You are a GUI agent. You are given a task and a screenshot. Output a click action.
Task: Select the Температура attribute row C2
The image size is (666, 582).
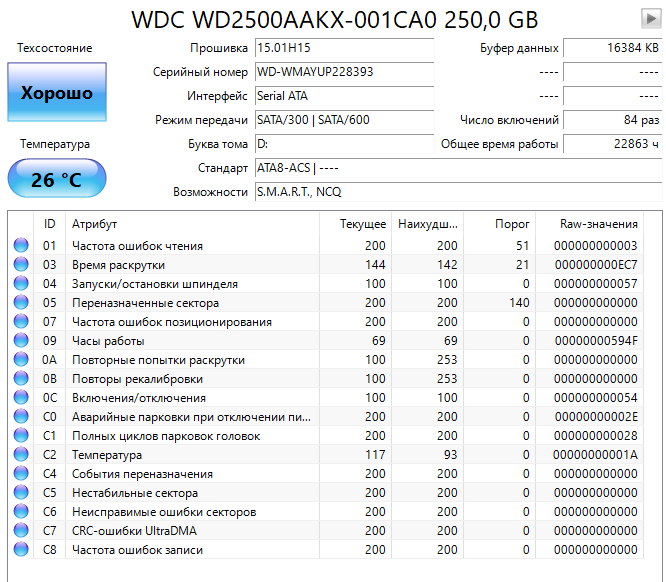325,454
